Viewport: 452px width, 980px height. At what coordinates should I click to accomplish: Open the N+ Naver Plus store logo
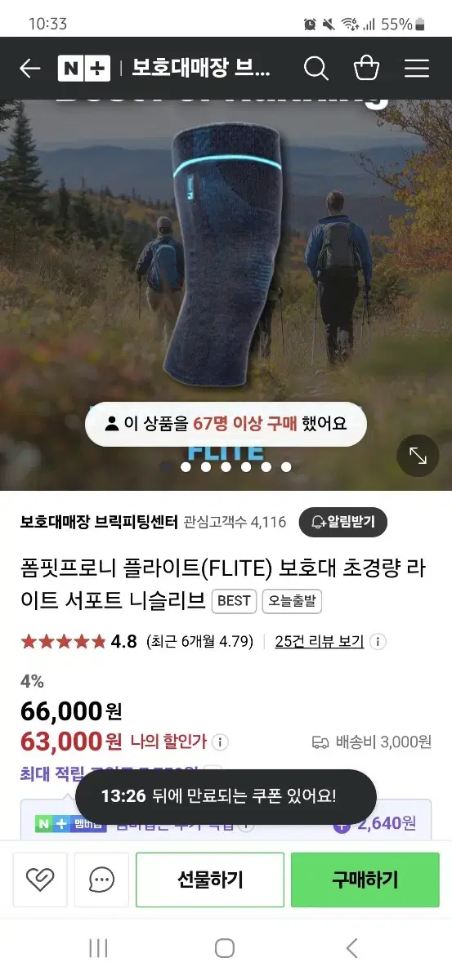[x=84, y=69]
